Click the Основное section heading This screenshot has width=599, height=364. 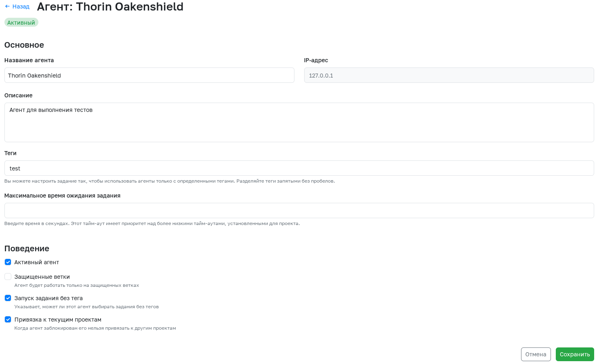(24, 45)
